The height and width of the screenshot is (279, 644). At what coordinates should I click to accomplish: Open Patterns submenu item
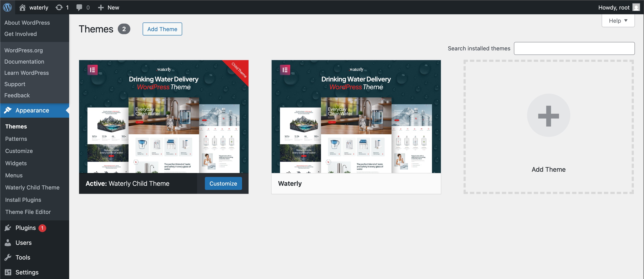coord(16,139)
